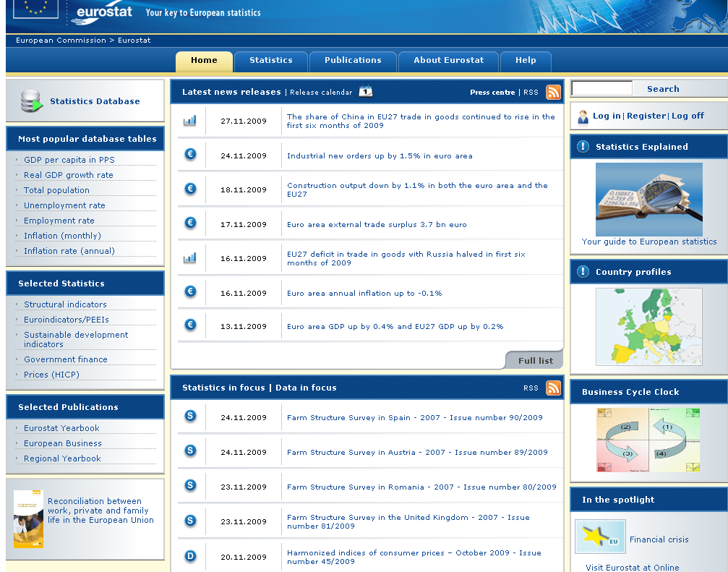Click the European Commission breadcrumb link

coord(61,40)
